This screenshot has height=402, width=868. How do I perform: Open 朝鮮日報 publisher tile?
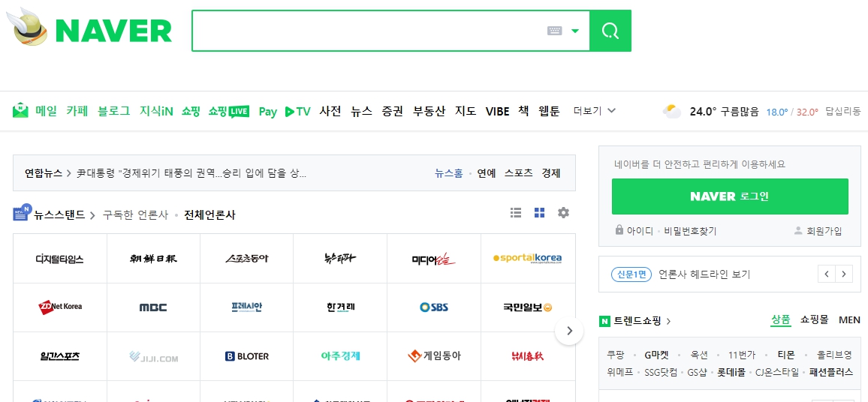point(153,258)
